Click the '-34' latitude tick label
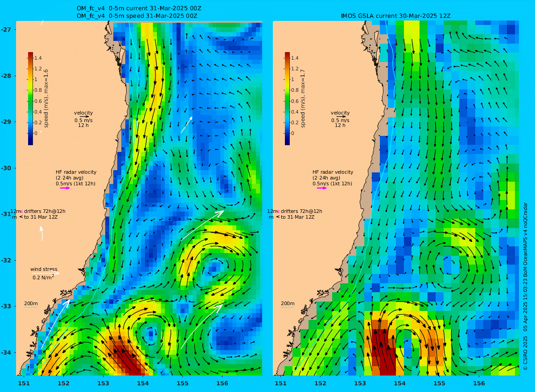This screenshot has width=535, height=392. 6,352
